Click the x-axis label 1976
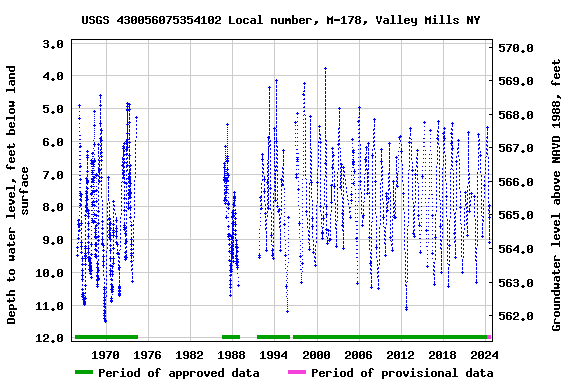 (147, 355)
